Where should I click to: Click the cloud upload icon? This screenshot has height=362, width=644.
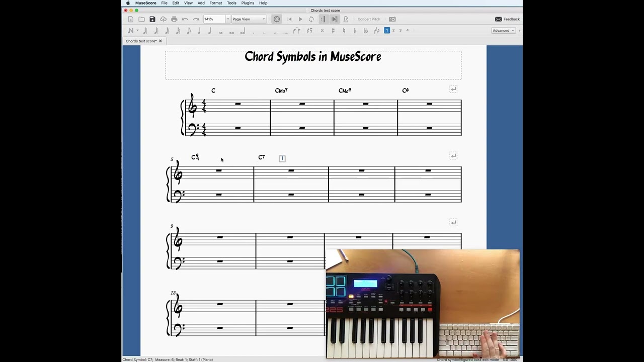click(163, 19)
